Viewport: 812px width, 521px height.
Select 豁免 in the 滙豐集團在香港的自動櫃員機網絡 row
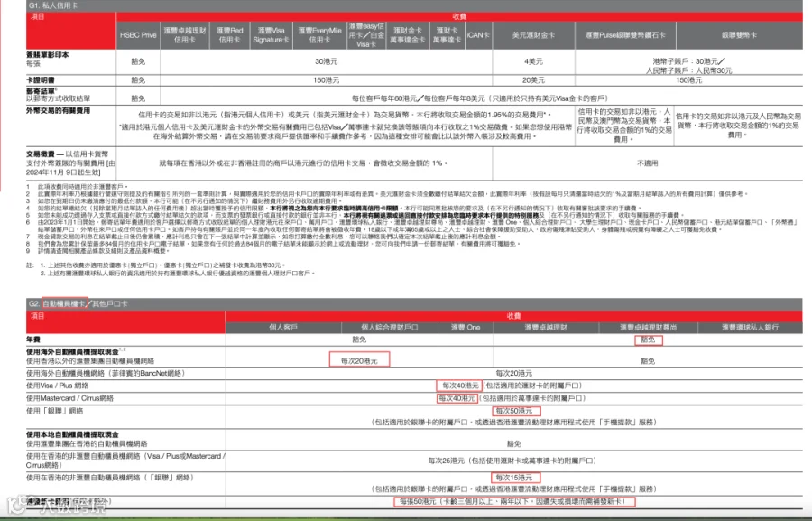click(x=513, y=443)
